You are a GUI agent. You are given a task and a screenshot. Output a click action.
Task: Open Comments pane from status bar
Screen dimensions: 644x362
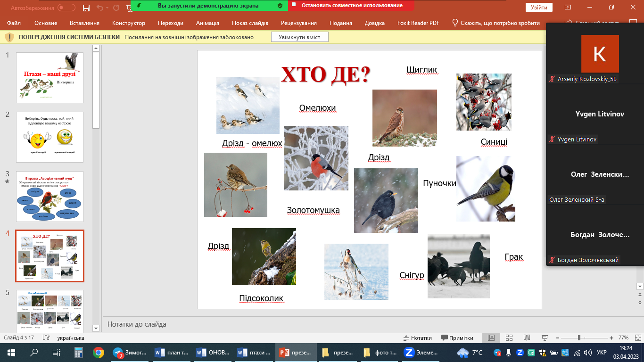point(457,338)
